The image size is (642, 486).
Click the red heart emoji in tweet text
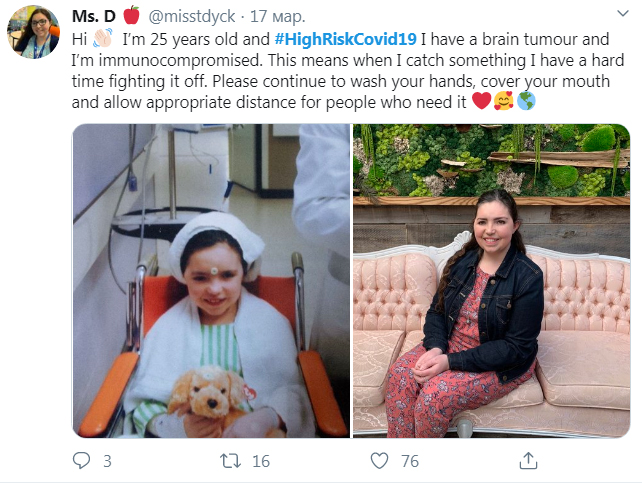(480, 101)
